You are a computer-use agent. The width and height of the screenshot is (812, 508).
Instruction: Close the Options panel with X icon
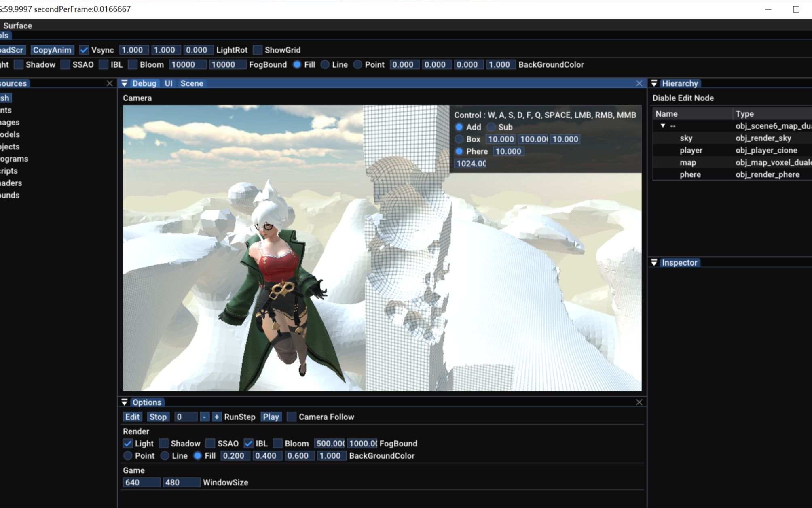[x=639, y=402]
